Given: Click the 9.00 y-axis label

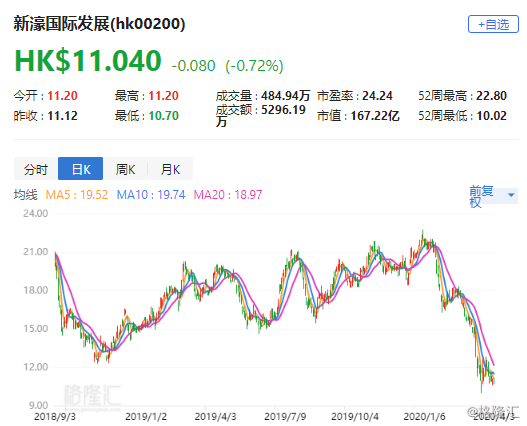Looking at the screenshot, I should tap(38, 405).
